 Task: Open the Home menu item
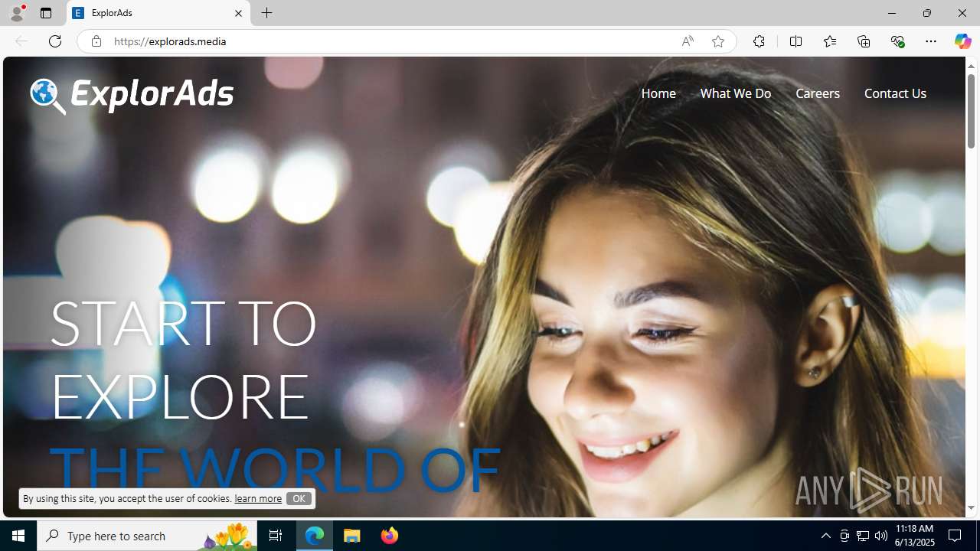(x=658, y=93)
